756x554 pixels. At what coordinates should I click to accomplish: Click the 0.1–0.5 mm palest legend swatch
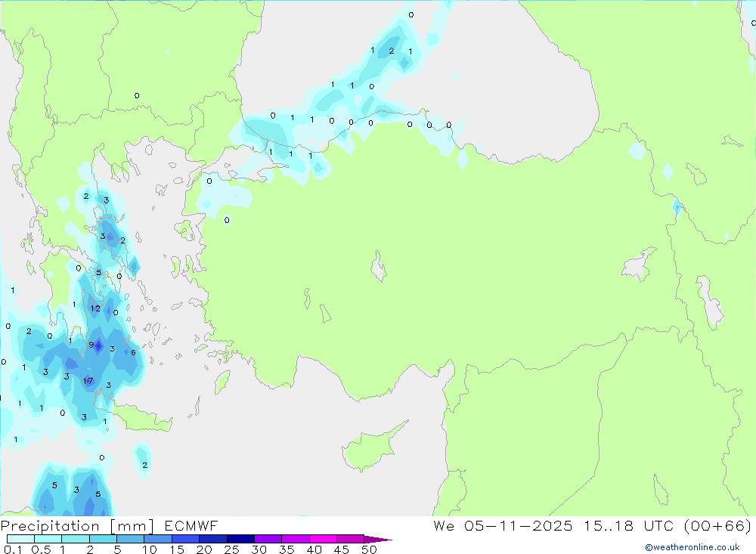click(x=20, y=539)
